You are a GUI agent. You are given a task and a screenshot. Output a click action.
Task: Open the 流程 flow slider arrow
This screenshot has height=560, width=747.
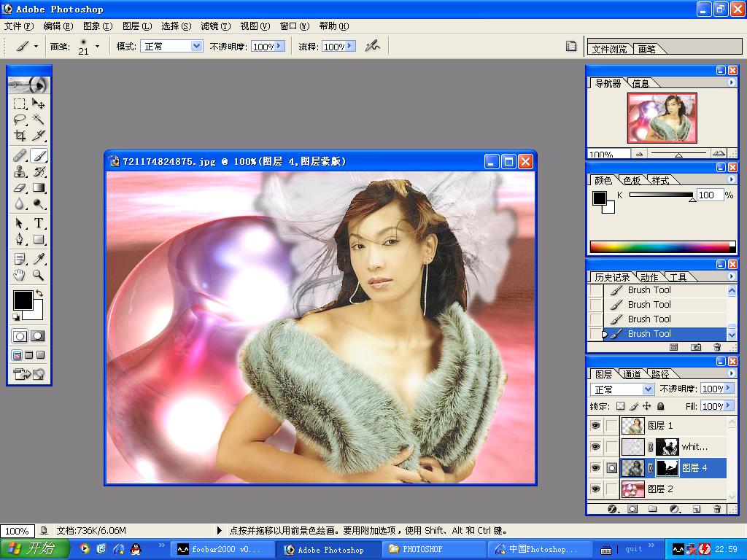click(x=351, y=46)
